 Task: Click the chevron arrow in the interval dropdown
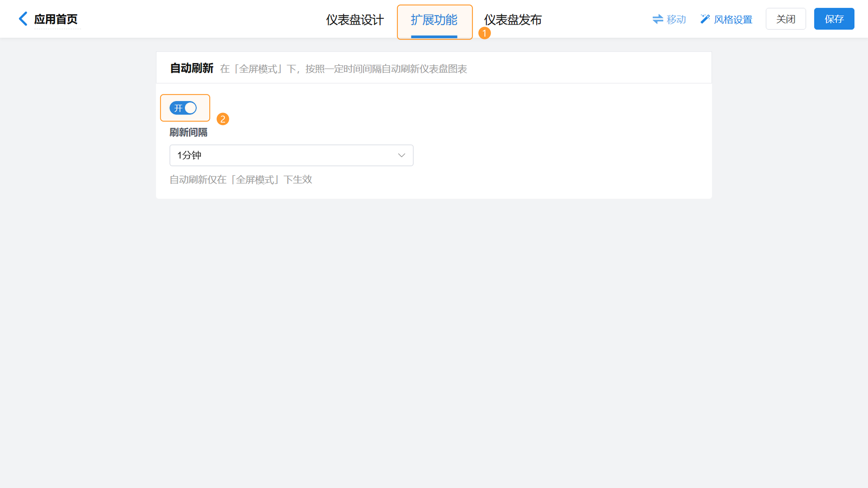coord(401,155)
